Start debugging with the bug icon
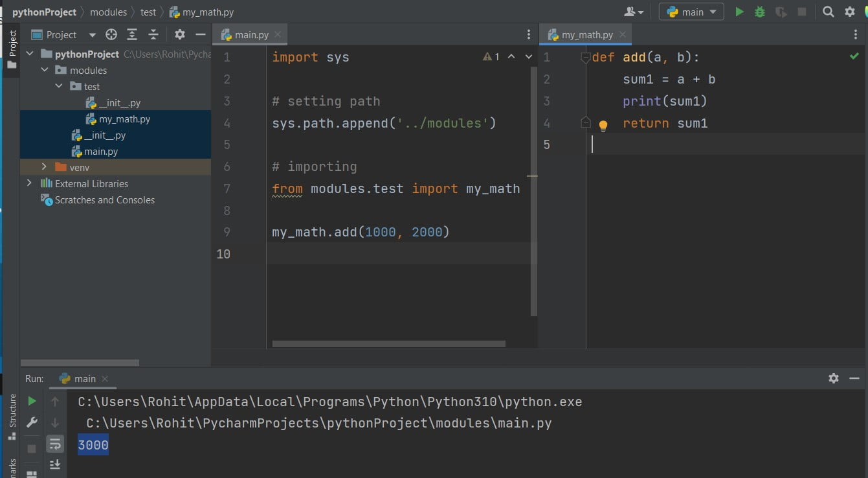This screenshot has width=868, height=478. click(759, 11)
